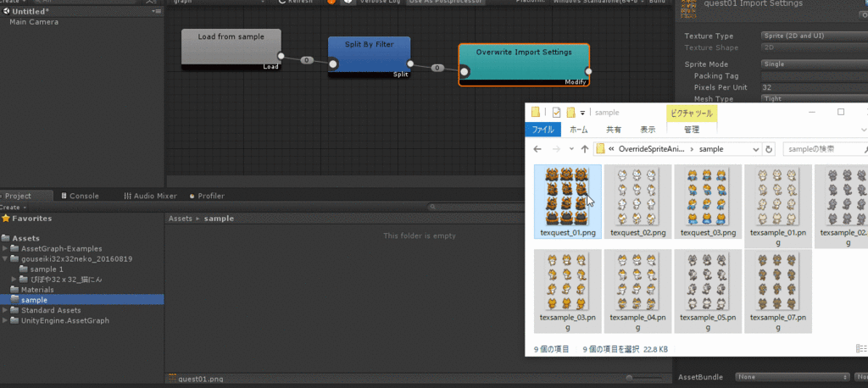Go back in Explorer navigation

[537, 149]
